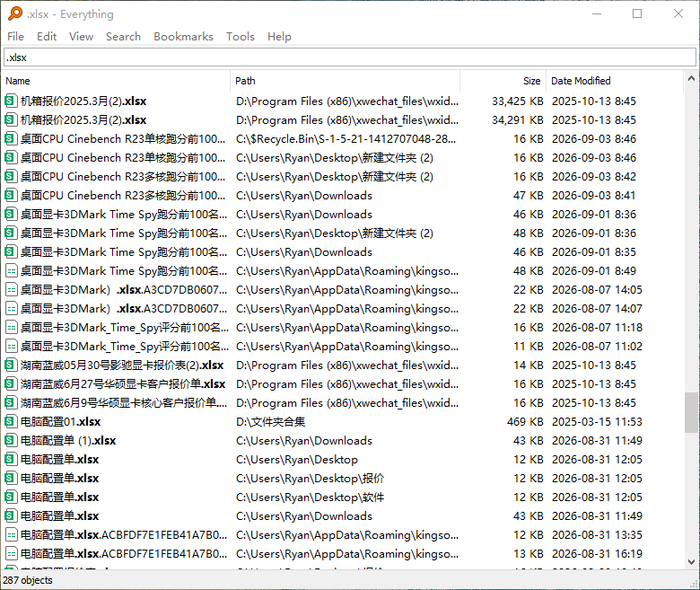Open the File menu
The width and height of the screenshot is (700, 590).
(x=15, y=36)
